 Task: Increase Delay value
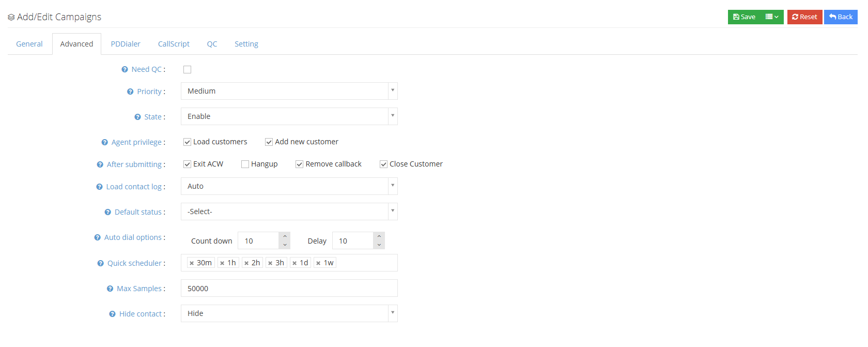click(x=379, y=236)
